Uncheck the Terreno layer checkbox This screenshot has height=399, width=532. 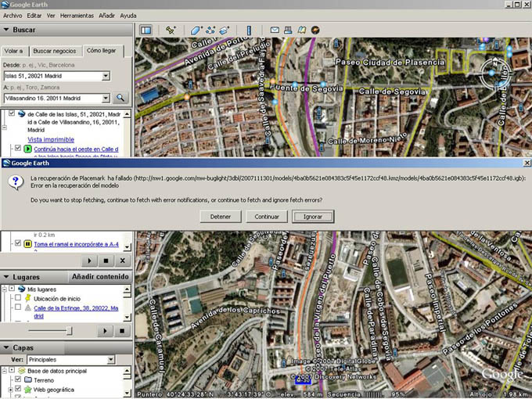(18, 379)
